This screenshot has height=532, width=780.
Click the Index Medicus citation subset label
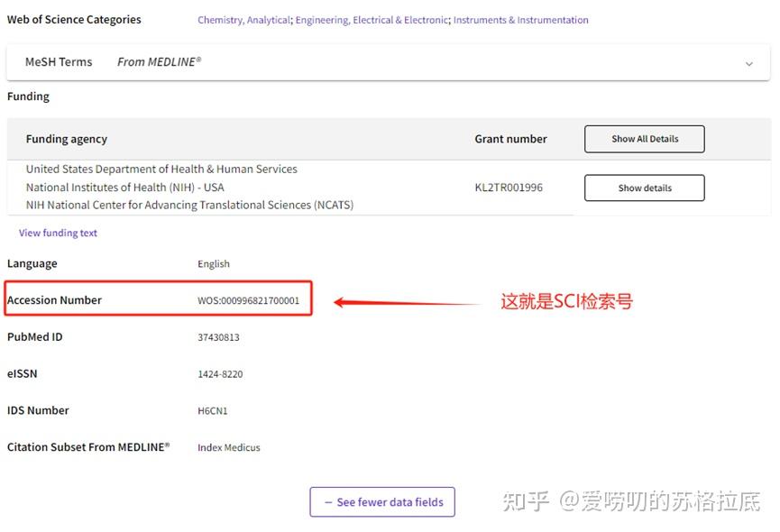pos(228,447)
